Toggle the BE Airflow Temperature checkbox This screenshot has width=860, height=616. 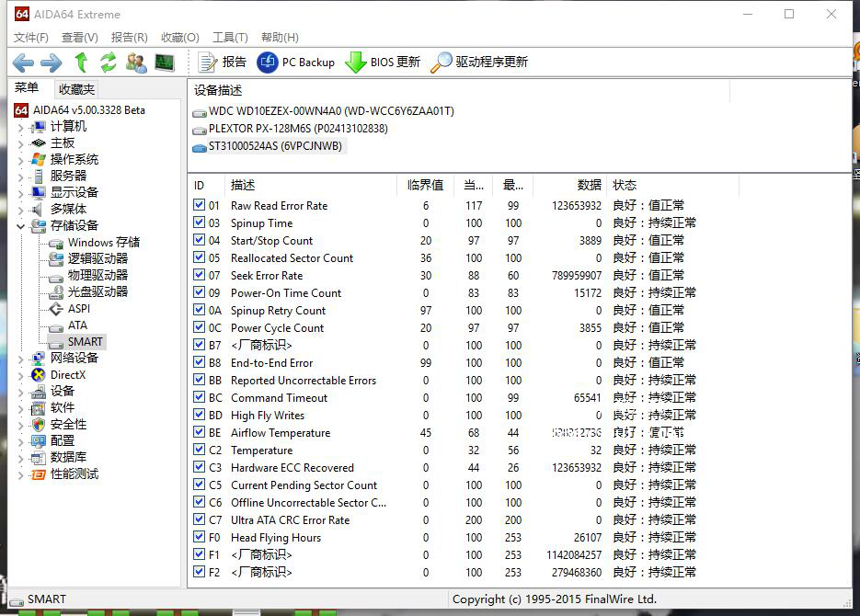point(199,432)
